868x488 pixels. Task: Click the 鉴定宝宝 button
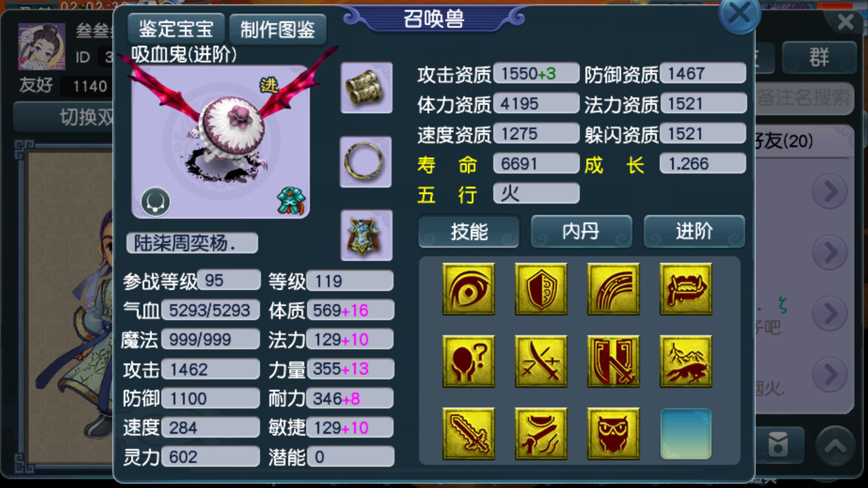[176, 29]
